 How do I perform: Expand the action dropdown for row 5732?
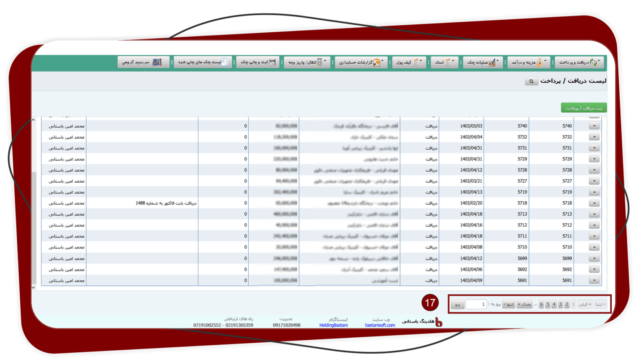pyautogui.click(x=594, y=137)
